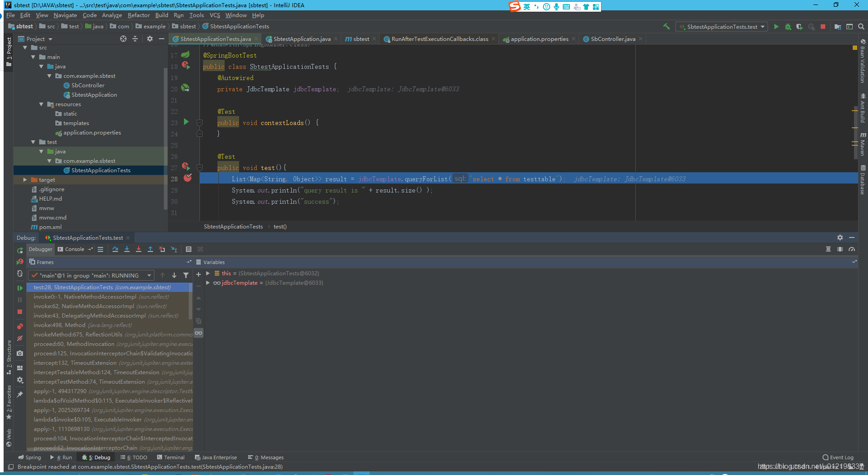The image size is (868, 475).
Task: Open the 4: Run tool window button
Action: click(61, 457)
